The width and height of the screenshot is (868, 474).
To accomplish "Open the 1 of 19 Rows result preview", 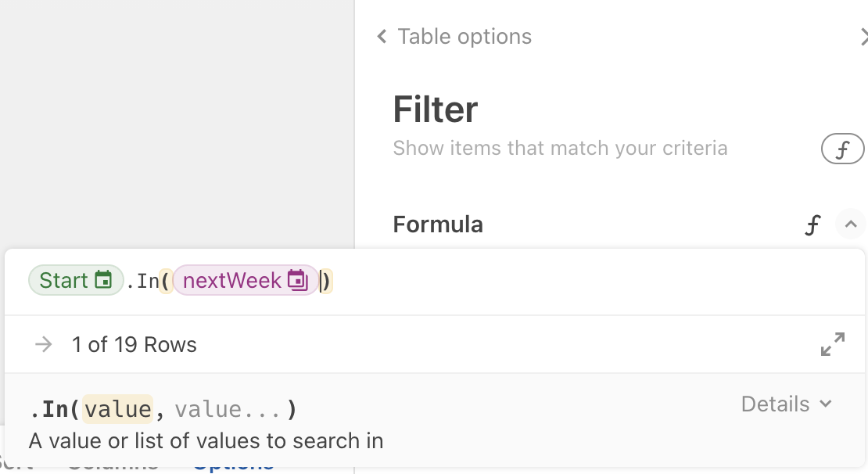I will click(x=134, y=344).
